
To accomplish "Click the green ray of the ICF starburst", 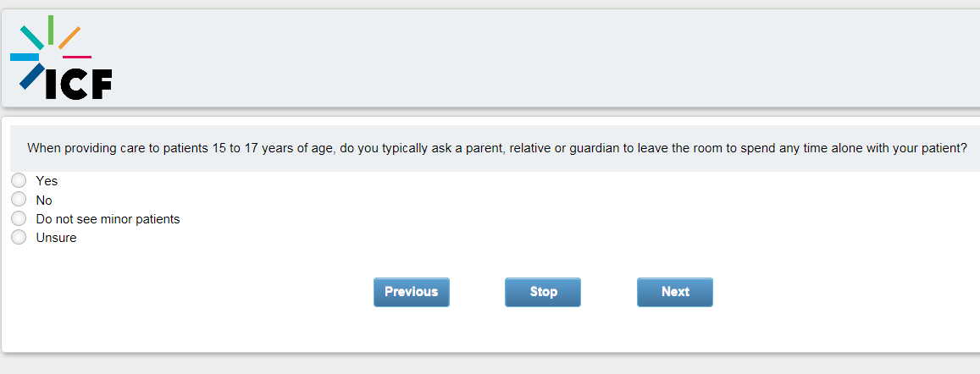I will pos(51,29).
